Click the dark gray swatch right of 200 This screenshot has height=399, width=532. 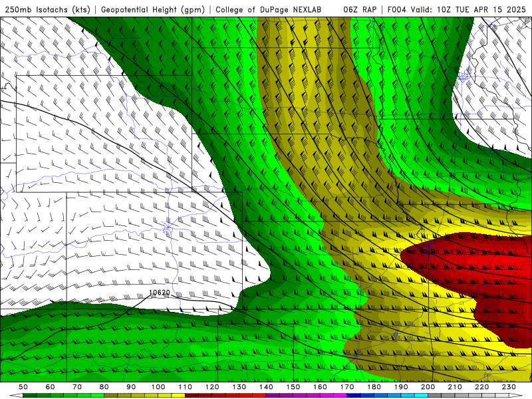pyautogui.click(x=435, y=395)
